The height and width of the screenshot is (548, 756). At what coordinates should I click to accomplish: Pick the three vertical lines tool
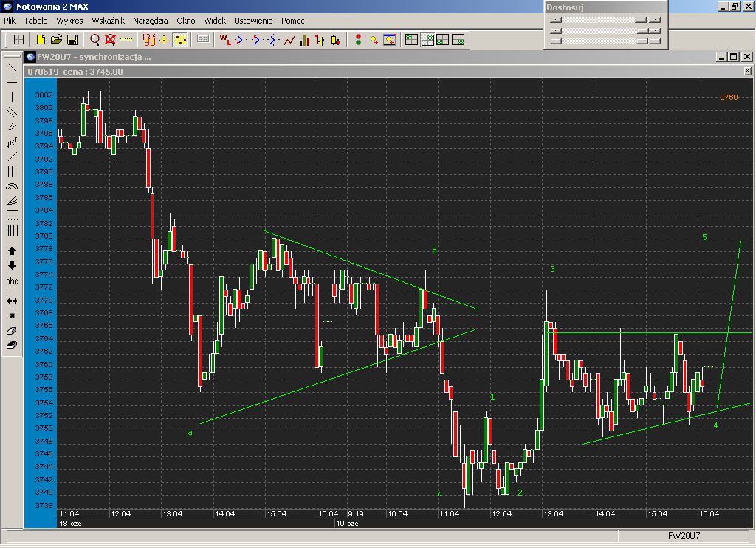[x=12, y=172]
